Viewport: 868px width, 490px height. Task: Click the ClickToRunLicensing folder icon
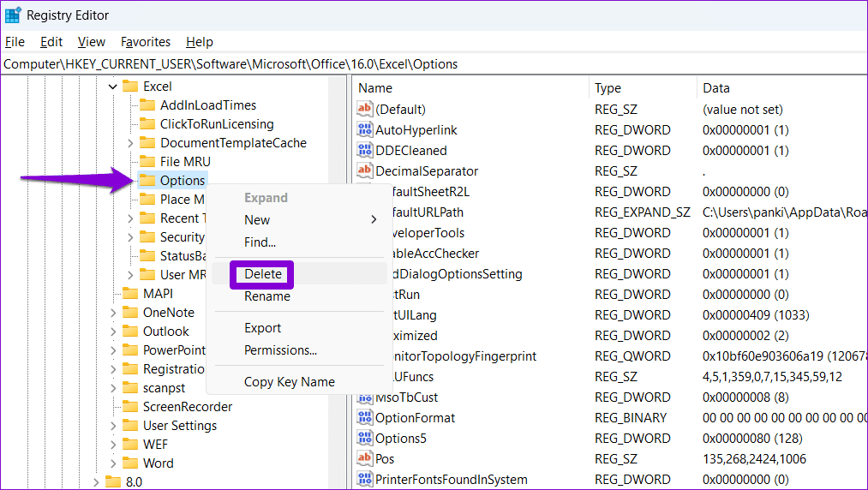pyautogui.click(x=147, y=124)
